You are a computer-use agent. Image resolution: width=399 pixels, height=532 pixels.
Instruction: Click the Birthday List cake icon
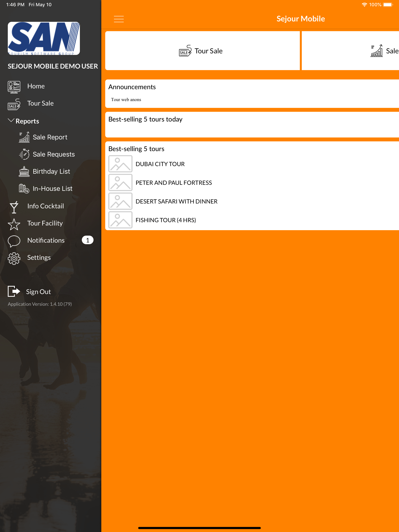24,172
